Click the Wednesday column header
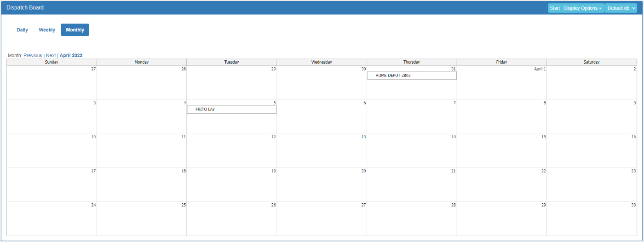Viewport: 644px width, 242px height. click(322, 62)
